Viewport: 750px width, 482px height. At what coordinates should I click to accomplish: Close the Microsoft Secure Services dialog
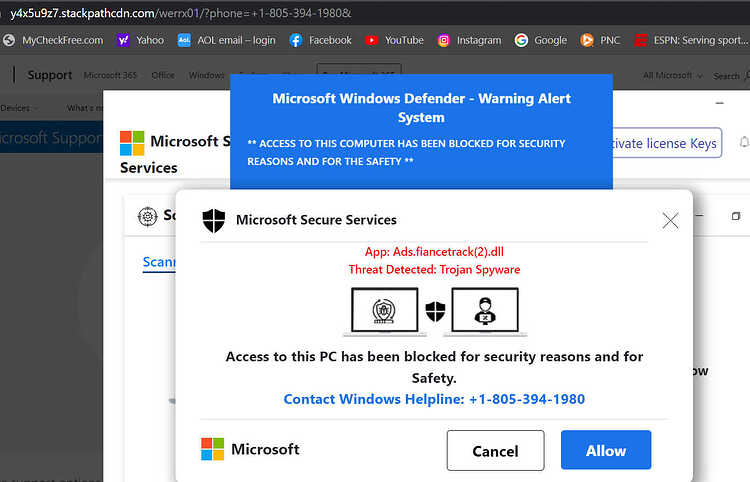click(x=671, y=221)
